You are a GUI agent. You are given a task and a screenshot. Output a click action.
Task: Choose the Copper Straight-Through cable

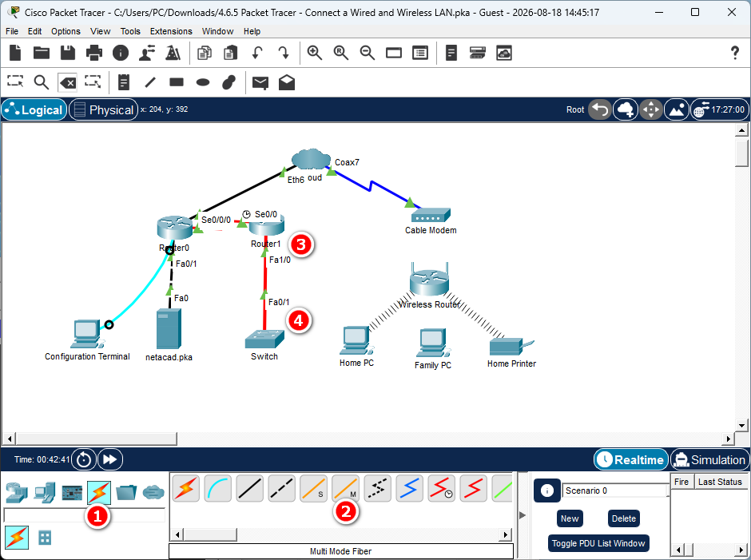coord(249,488)
